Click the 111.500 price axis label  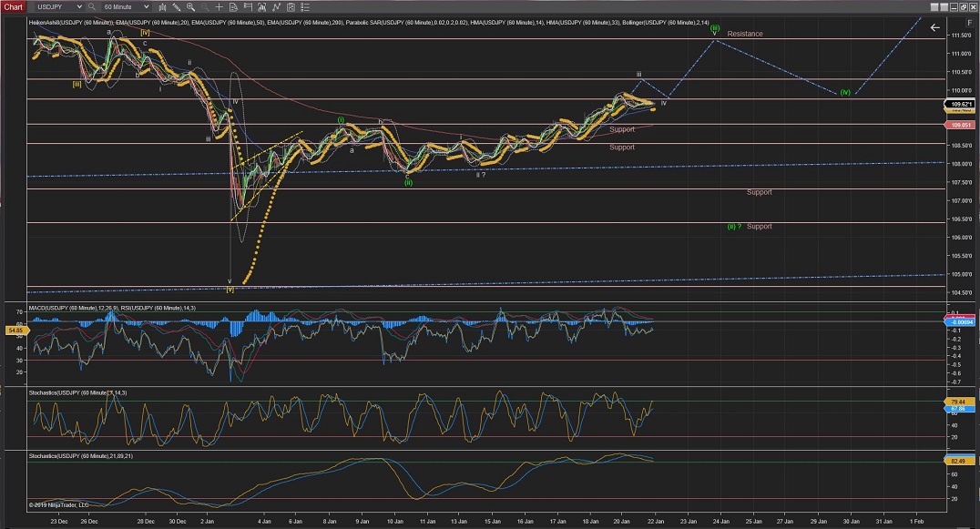click(961, 36)
